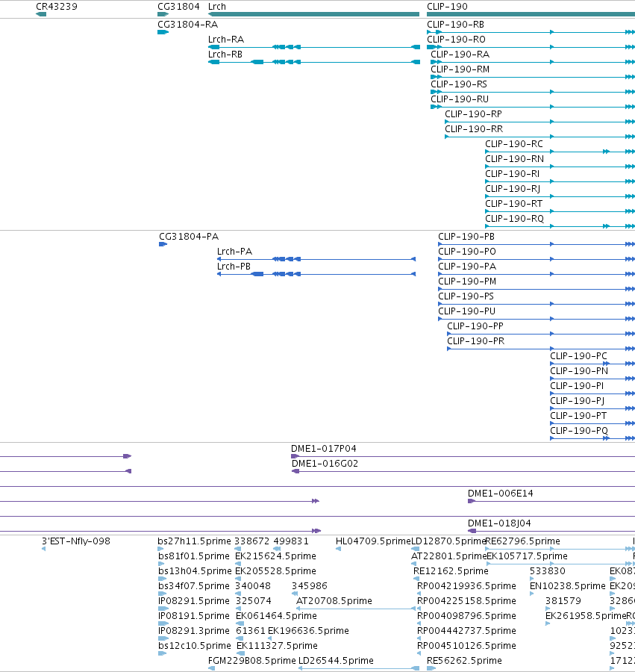Select the Lrch-RB transcript label
635x672 pixels.
225,55
